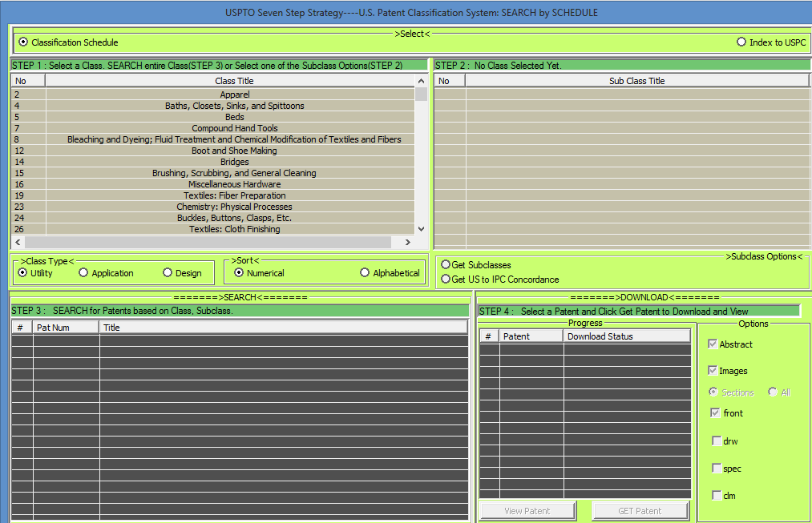Select the Sections image radio button
812x523 pixels.
click(713, 392)
